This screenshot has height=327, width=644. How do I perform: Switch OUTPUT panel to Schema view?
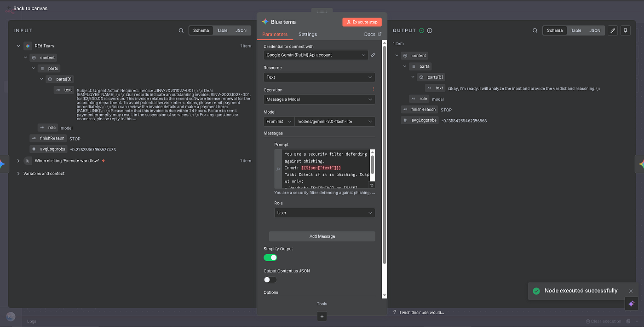[555, 30]
